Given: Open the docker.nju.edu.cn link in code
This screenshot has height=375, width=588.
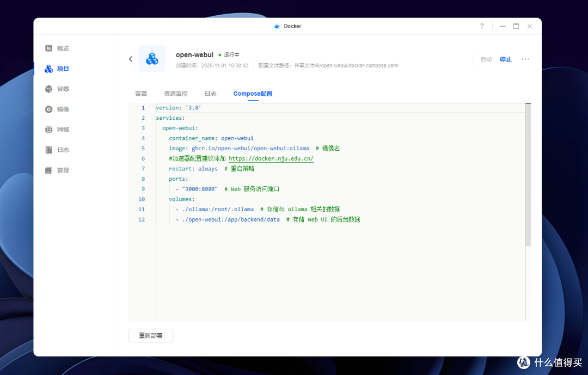Looking at the screenshot, I should point(271,158).
